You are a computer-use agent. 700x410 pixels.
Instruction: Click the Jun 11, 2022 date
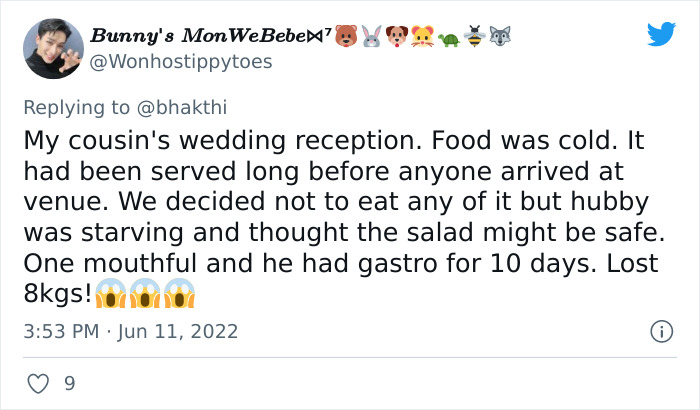178,332
